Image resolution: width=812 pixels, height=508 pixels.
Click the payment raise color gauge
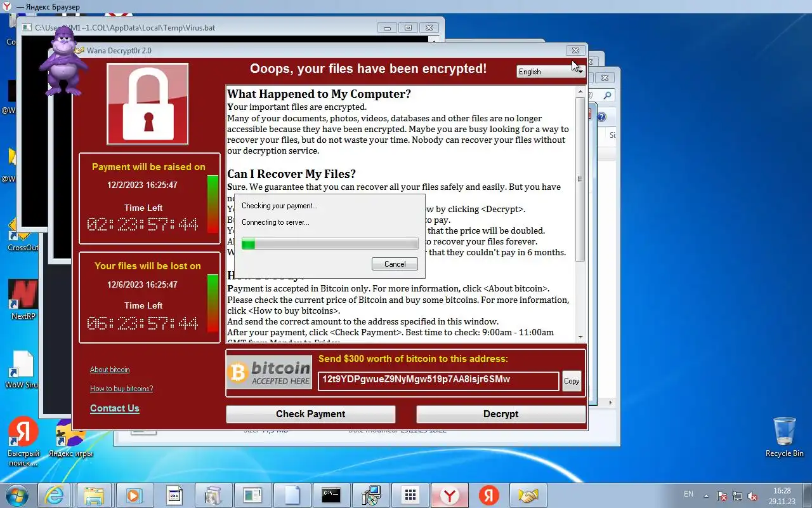tap(213, 204)
